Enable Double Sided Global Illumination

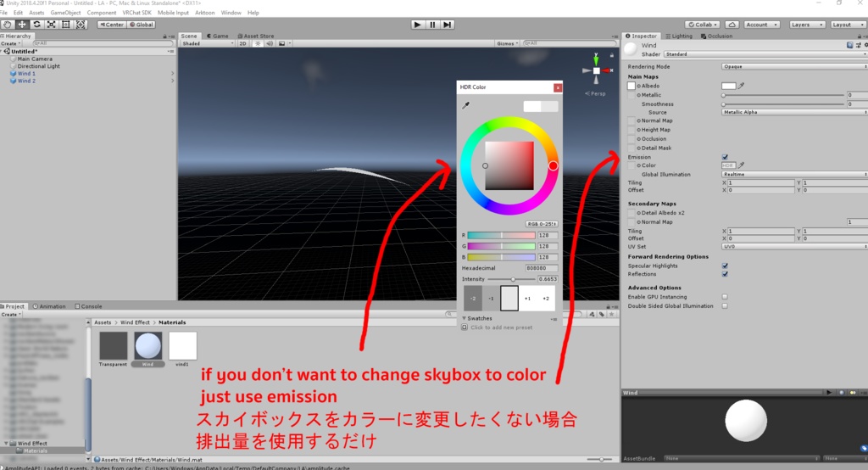[725, 306]
